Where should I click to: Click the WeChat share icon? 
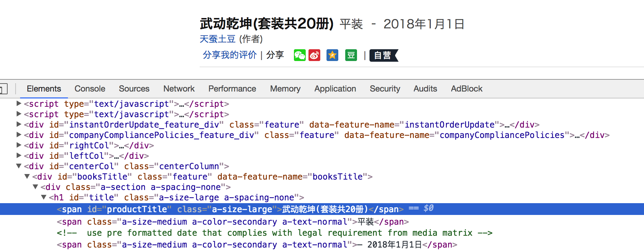pos(300,55)
